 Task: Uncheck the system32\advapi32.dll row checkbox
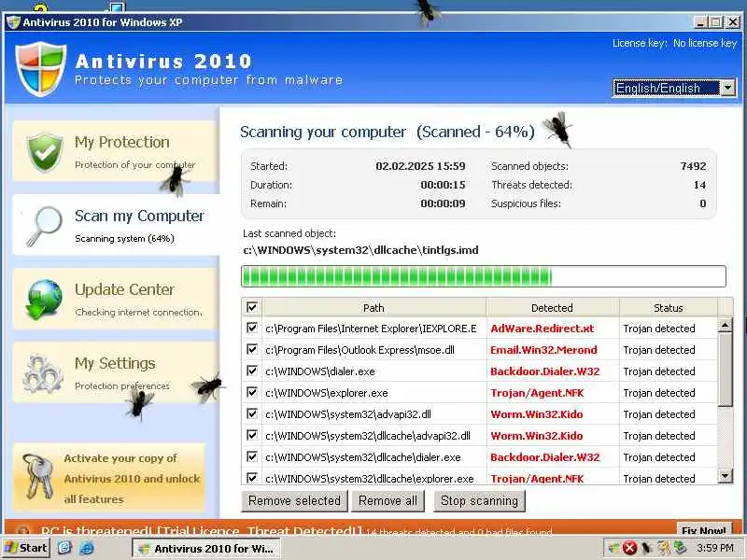252,413
